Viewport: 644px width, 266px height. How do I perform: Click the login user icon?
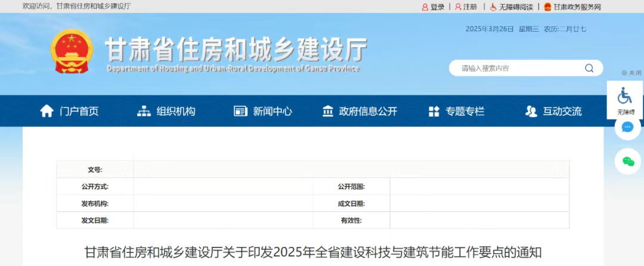(x=425, y=7)
